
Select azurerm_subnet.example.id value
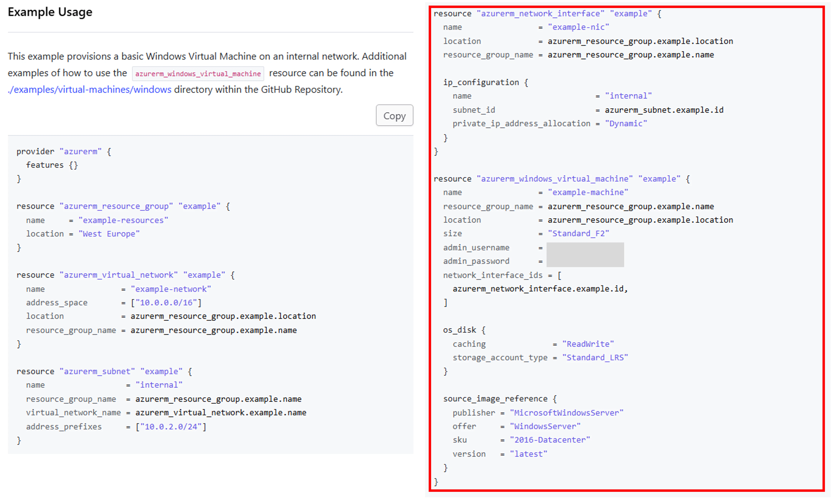tap(664, 110)
